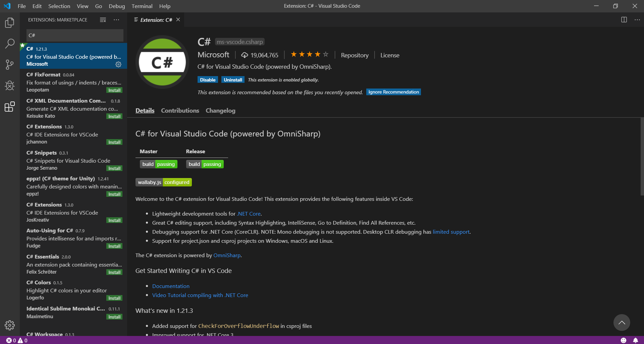Image resolution: width=644 pixels, height=344 pixels.
Task: Open the .NET Core link
Action: [249, 214]
